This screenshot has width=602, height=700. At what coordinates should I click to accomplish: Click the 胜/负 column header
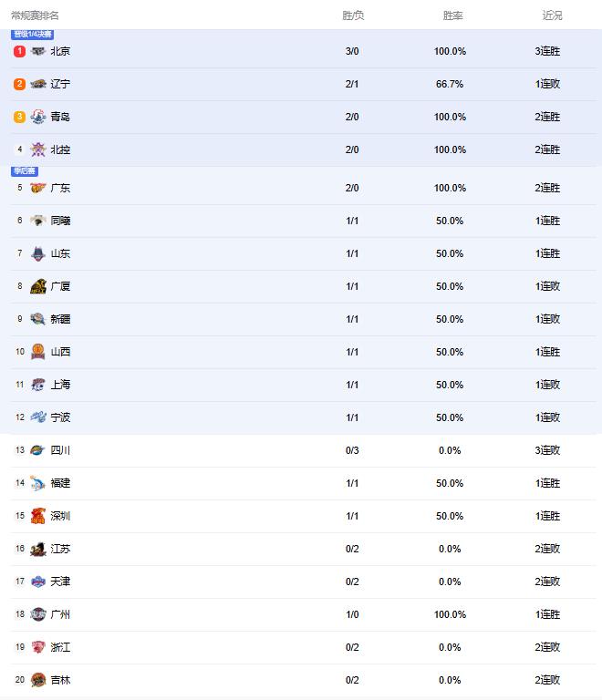tap(352, 15)
